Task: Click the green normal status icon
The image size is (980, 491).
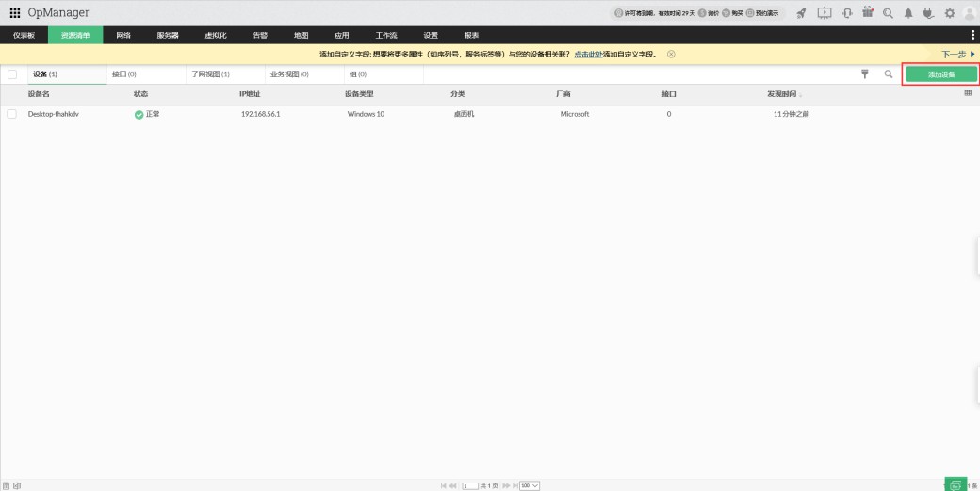Action: point(139,115)
